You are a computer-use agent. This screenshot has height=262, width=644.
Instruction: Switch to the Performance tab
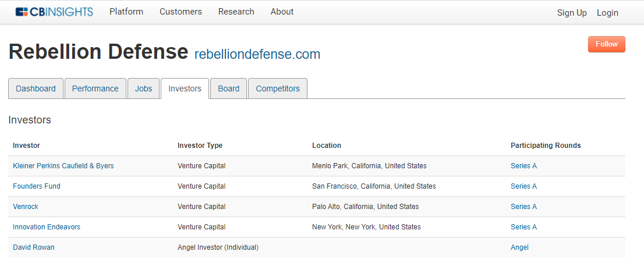pyautogui.click(x=95, y=88)
